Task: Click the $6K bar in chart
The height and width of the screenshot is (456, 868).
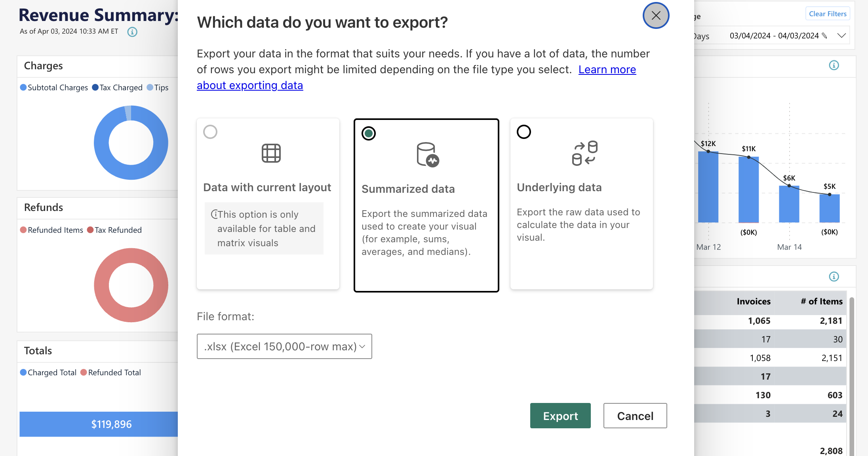Action: [789, 204]
